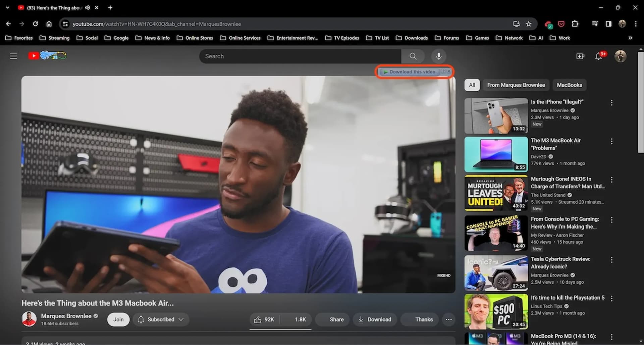The width and height of the screenshot is (644, 345).
Task: Click the page's vertical scrollbar
Action: click(641, 101)
